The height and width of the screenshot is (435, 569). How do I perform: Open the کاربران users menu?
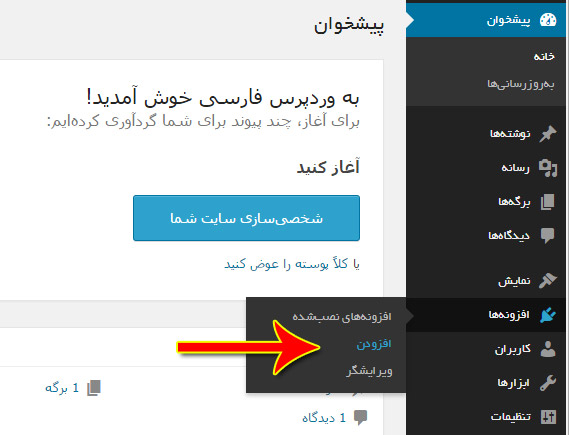[487, 349]
